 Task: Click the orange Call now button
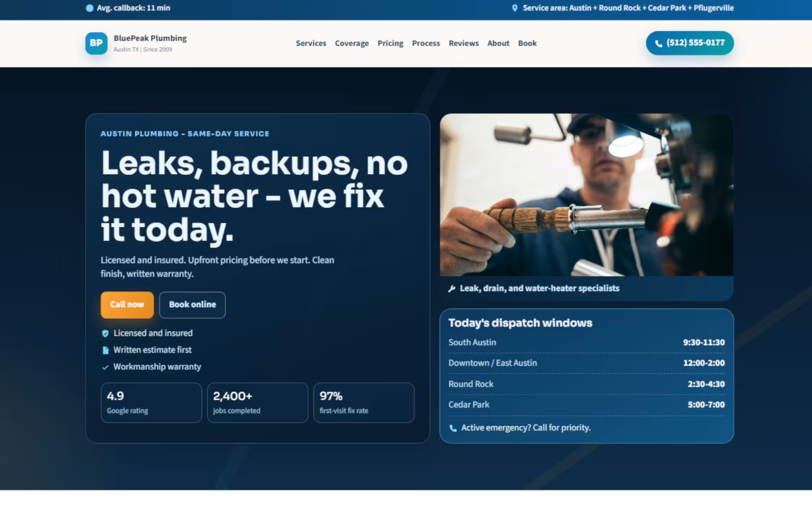click(127, 305)
